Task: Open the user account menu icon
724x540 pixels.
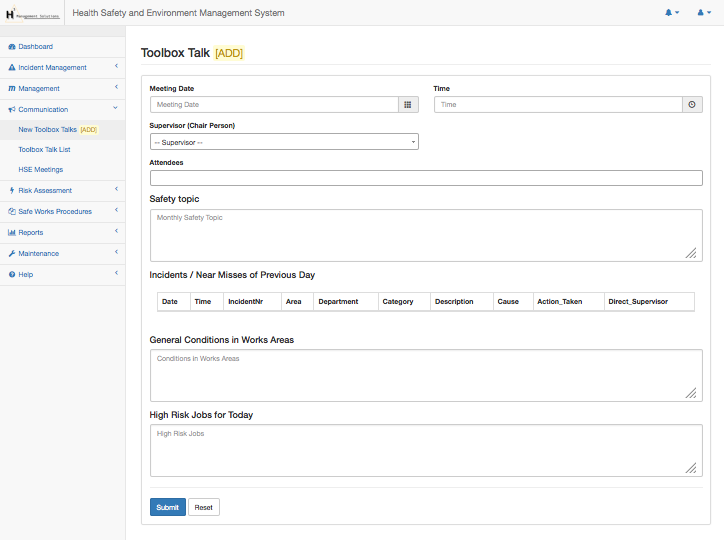Action: [x=702, y=13]
